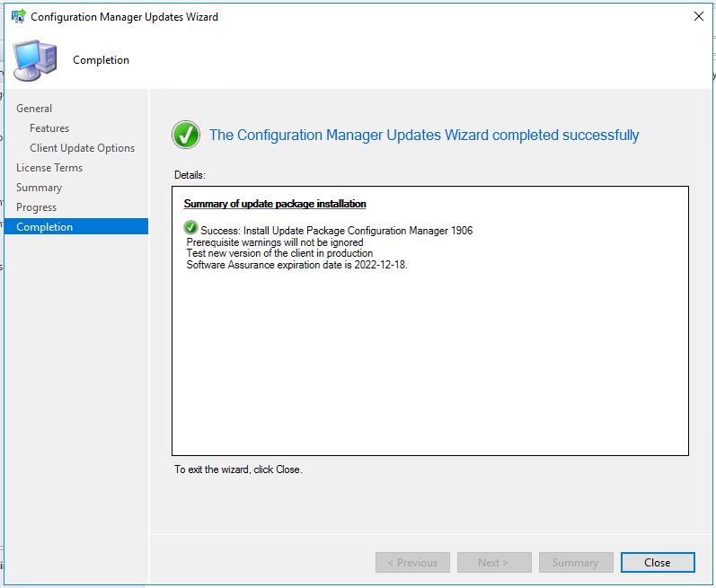Select the Progress step in sidebar
716x588 pixels.
pyautogui.click(x=37, y=207)
